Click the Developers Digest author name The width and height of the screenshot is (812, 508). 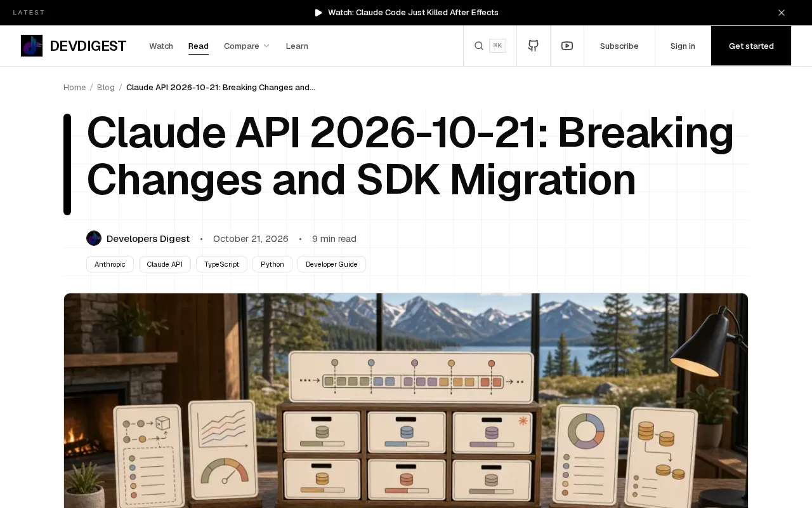point(148,239)
